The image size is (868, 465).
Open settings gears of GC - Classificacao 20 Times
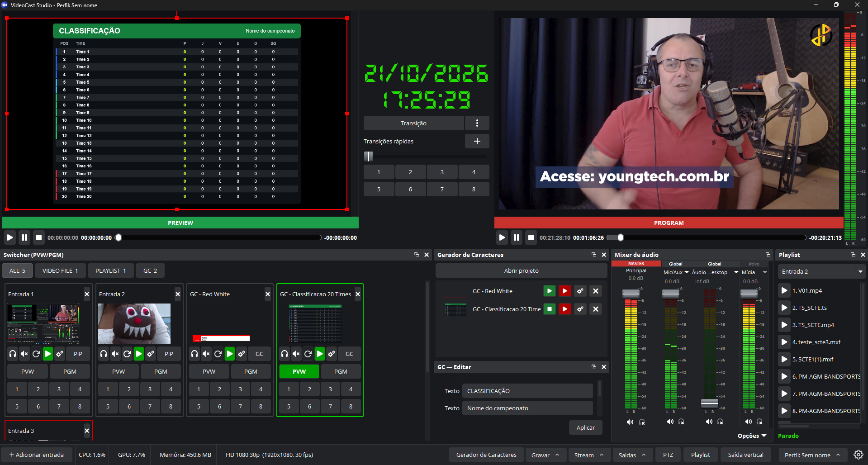pos(332,354)
